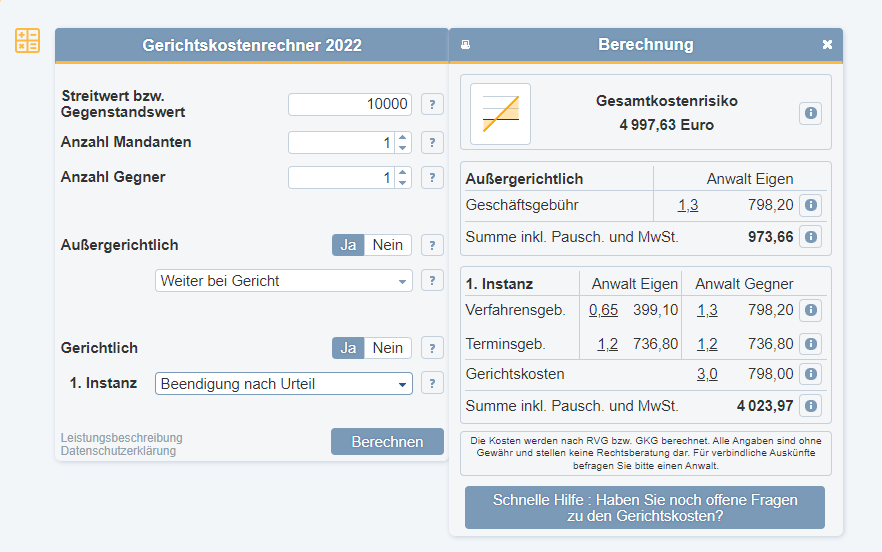Viewport: 882px width, 552px height.
Task: Click the Streitwert input field showing 10000
Action: [x=350, y=104]
